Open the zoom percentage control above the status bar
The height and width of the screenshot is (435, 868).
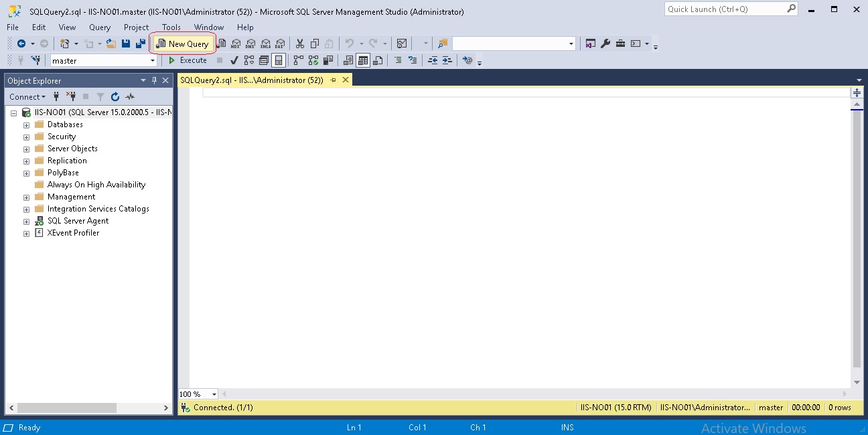coord(197,394)
